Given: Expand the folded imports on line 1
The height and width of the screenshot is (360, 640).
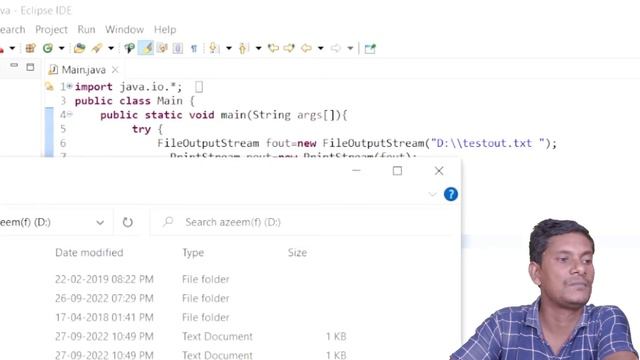Looking at the screenshot, I should [70, 86].
